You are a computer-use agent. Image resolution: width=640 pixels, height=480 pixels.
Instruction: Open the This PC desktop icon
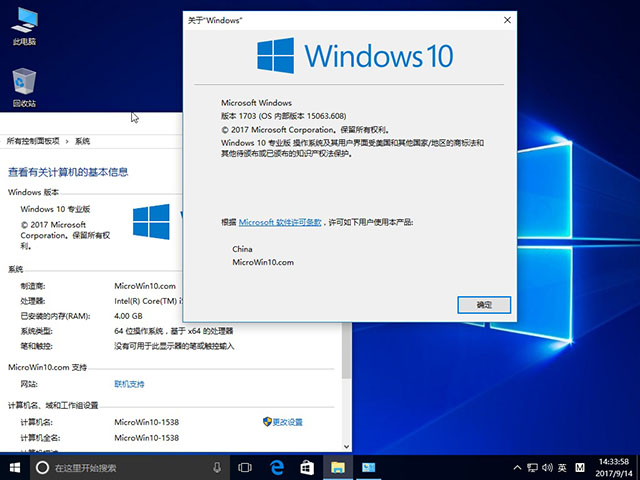24,26
